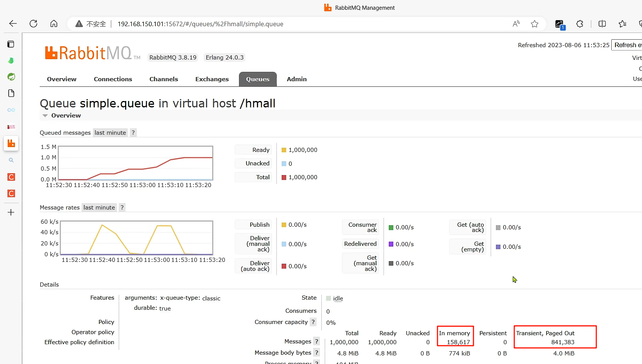
Task: Open read aloud icon in address bar
Action: click(516, 24)
